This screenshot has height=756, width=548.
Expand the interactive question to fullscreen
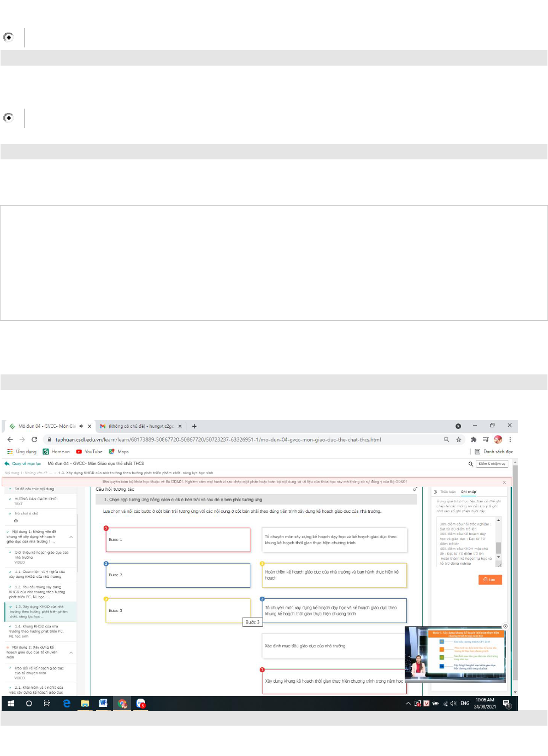(x=415, y=489)
